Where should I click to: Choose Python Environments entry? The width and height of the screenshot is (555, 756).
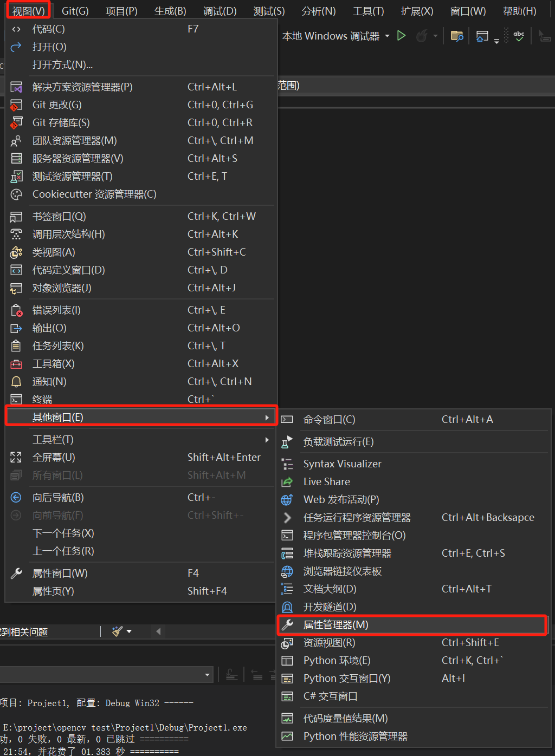[x=414, y=661]
